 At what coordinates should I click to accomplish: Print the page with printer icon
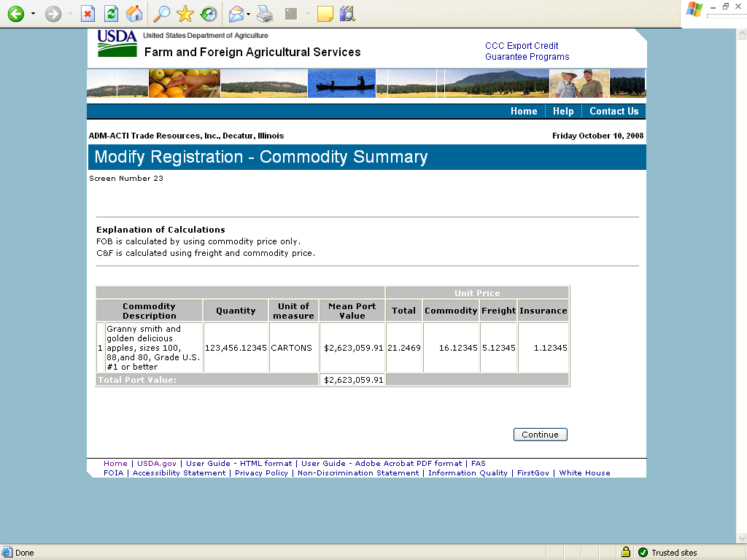click(265, 14)
